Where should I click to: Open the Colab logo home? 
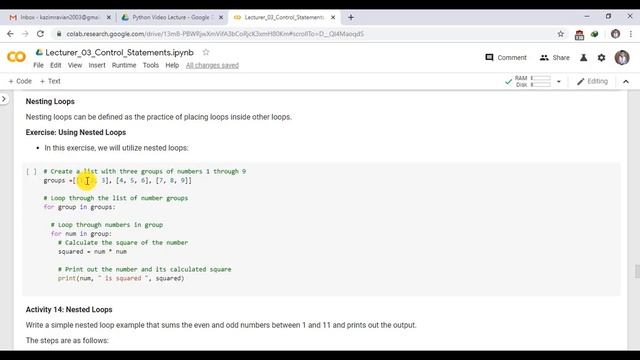point(16,57)
